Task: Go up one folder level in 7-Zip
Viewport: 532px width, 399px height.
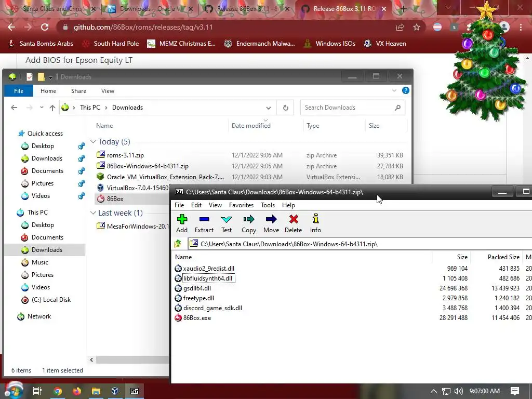Action: pos(178,244)
